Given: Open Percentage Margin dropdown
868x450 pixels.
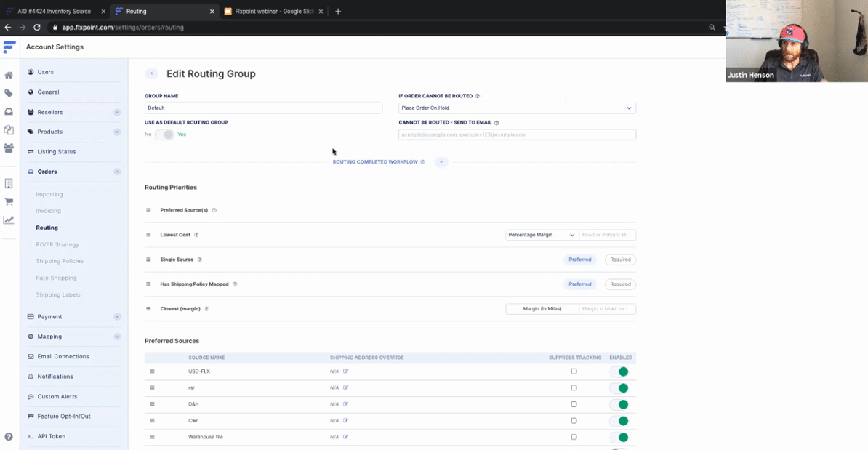Looking at the screenshot, I should 542,235.
